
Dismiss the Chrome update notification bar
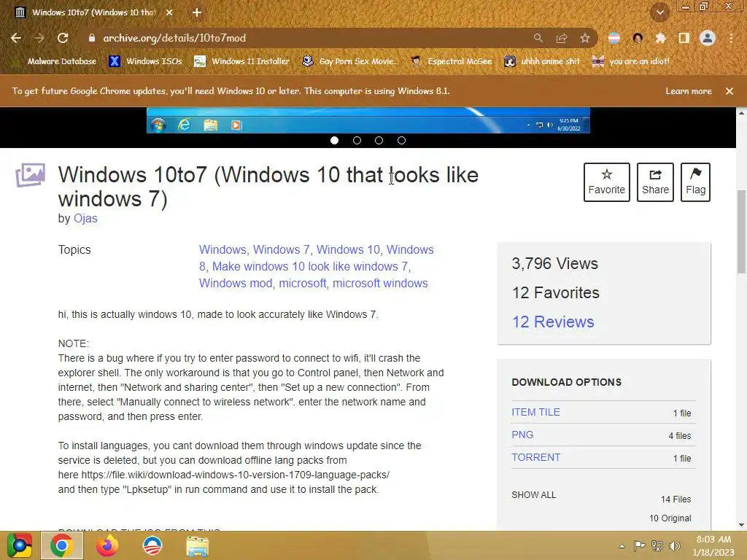click(x=729, y=91)
